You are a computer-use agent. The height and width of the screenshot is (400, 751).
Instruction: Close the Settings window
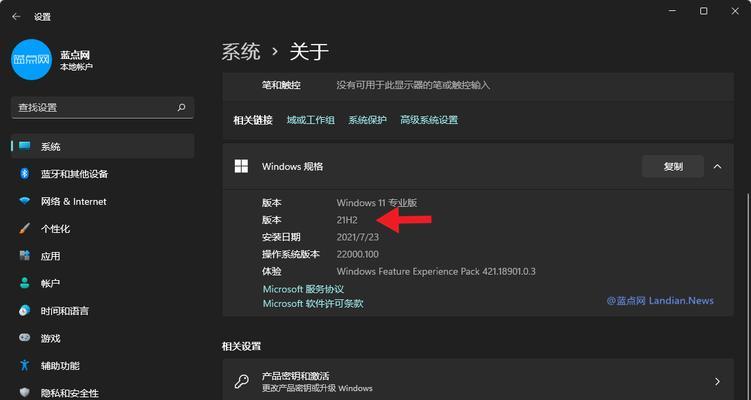[735, 11]
